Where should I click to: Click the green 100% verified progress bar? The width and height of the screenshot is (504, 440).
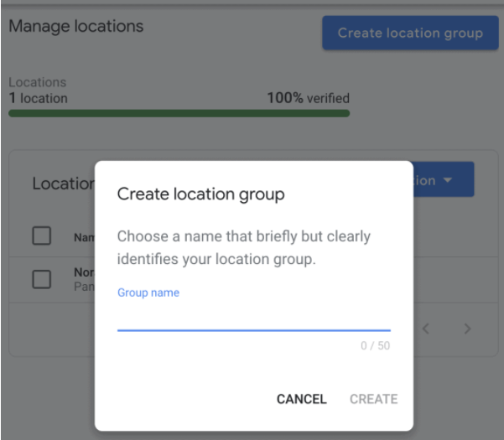179,113
